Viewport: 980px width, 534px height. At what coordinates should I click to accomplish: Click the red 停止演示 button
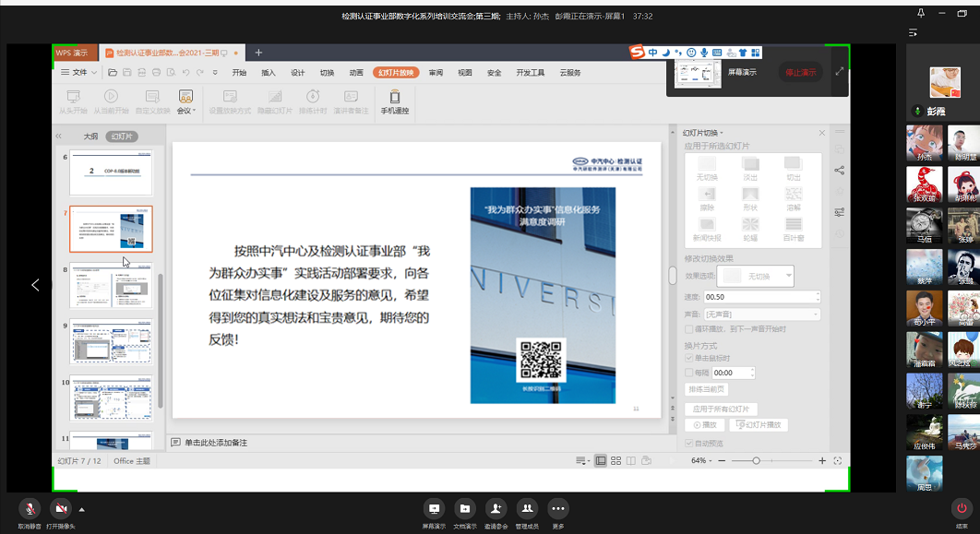pos(801,73)
